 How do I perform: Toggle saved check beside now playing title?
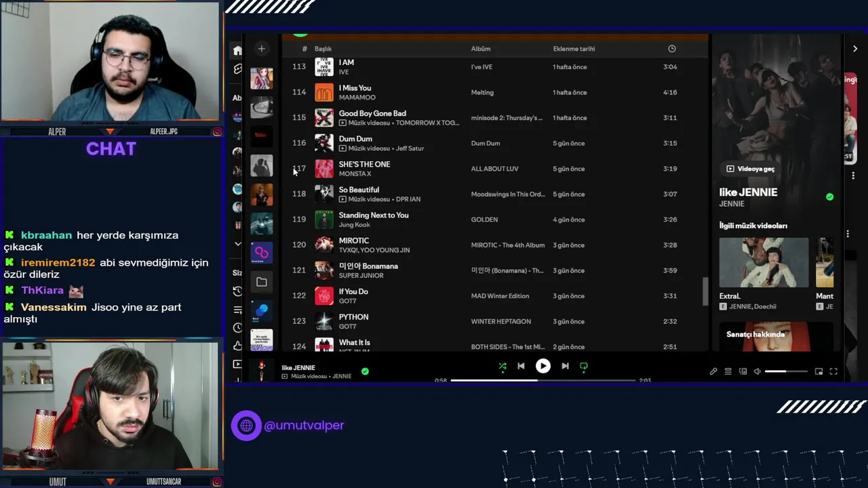[365, 371]
